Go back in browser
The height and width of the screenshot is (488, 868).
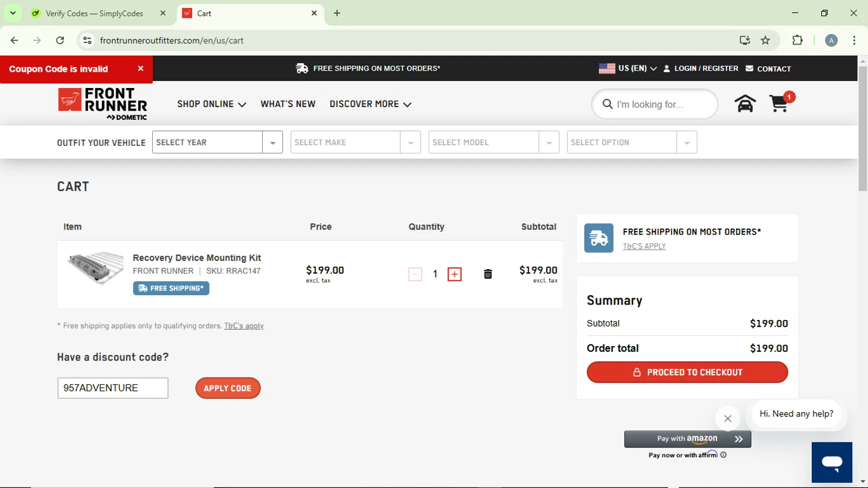[x=14, y=41]
